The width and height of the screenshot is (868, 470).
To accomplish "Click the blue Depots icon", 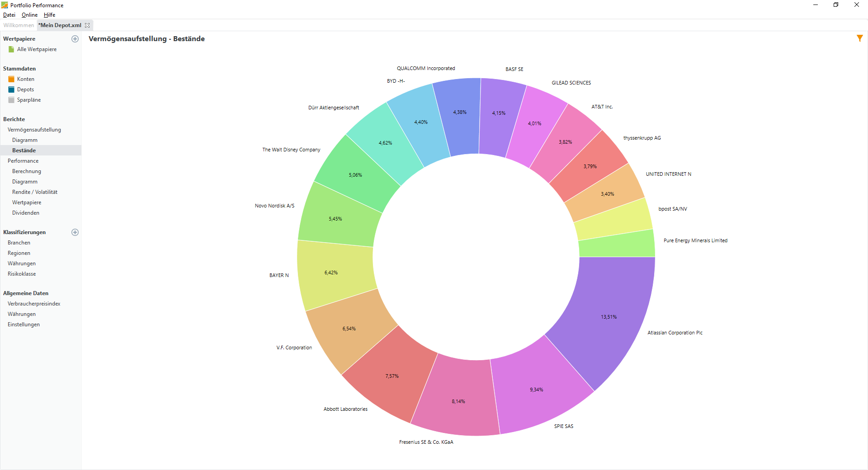I will (11, 89).
